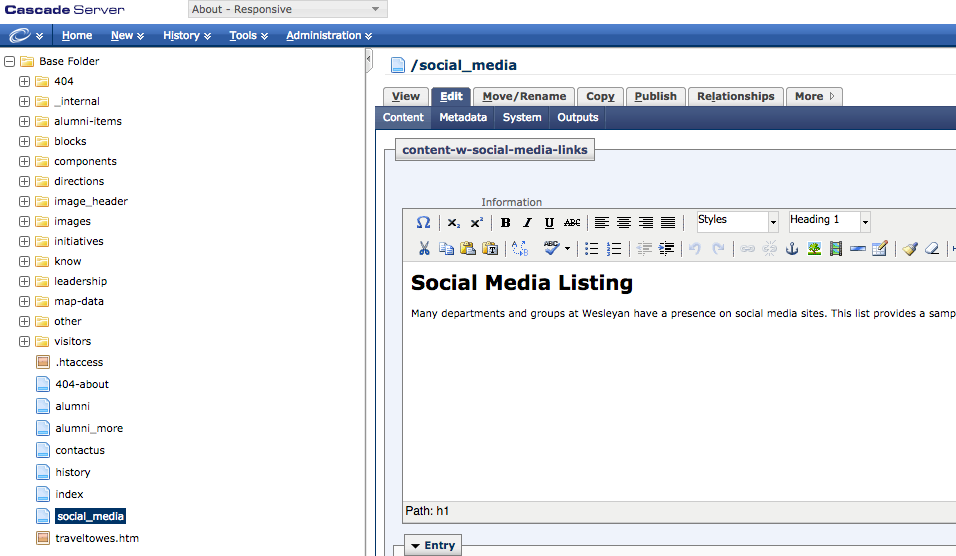
Task: Expand the images folder
Action: [24, 221]
